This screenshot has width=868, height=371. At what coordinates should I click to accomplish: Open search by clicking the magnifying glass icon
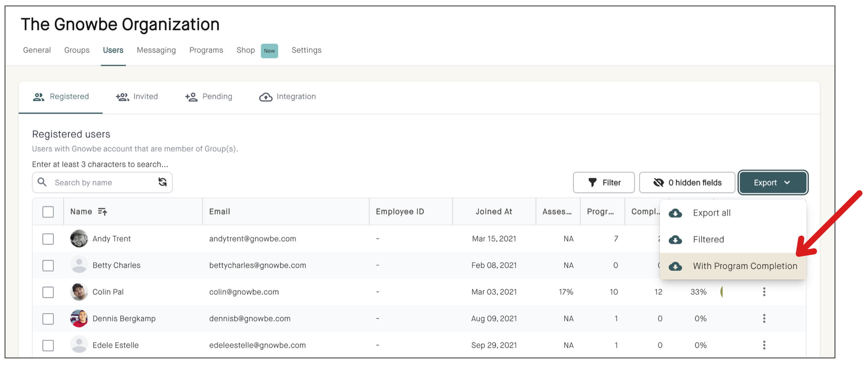pos(42,182)
